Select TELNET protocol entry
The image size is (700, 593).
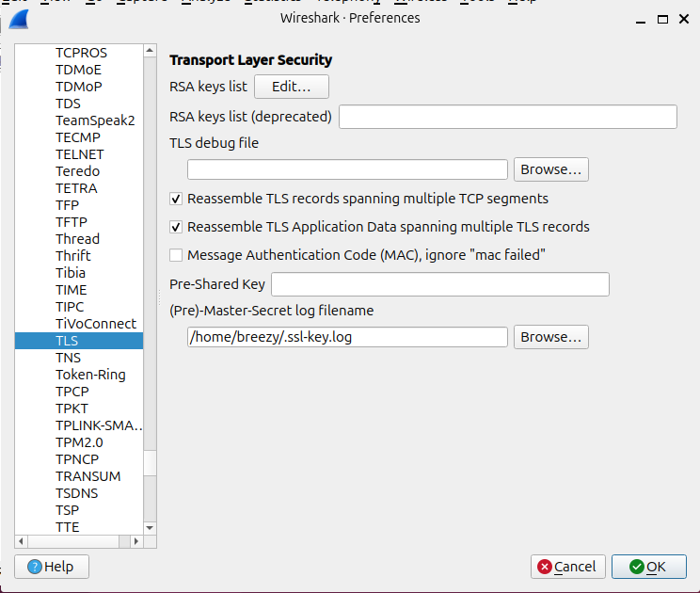pos(79,154)
